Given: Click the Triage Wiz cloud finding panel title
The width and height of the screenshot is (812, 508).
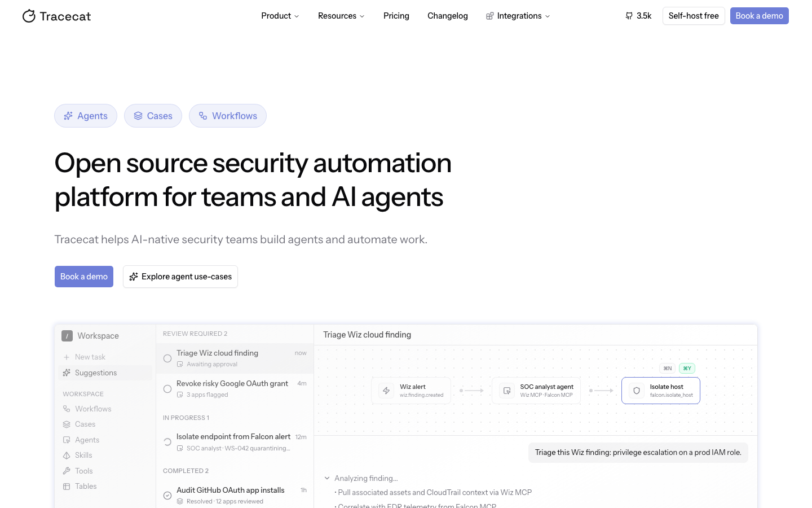Looking at the screenshot, I should coord(367,335).
